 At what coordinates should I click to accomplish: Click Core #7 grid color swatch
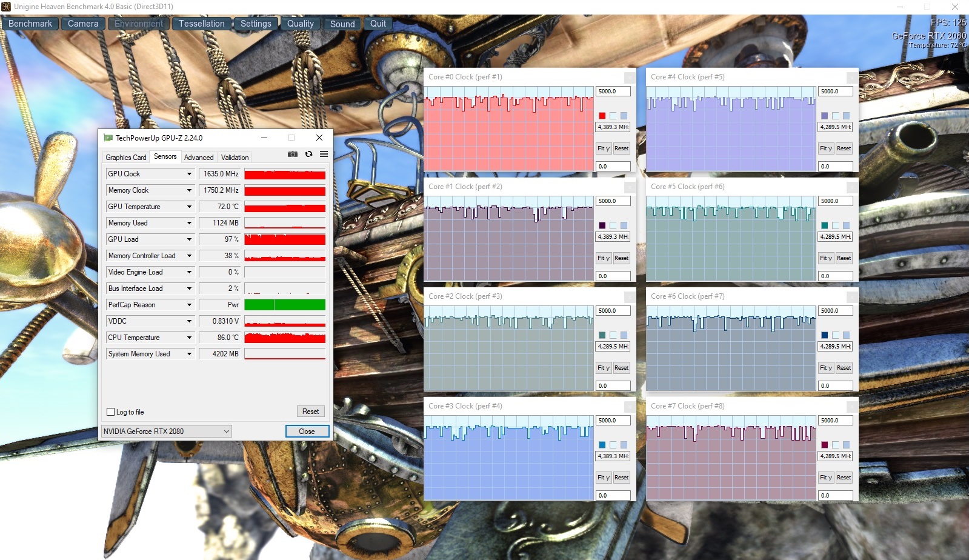point(846,445)
